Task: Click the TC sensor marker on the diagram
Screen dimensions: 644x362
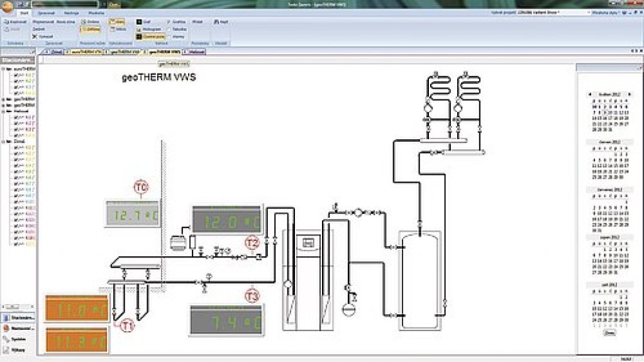Action: tap(141, 187)
